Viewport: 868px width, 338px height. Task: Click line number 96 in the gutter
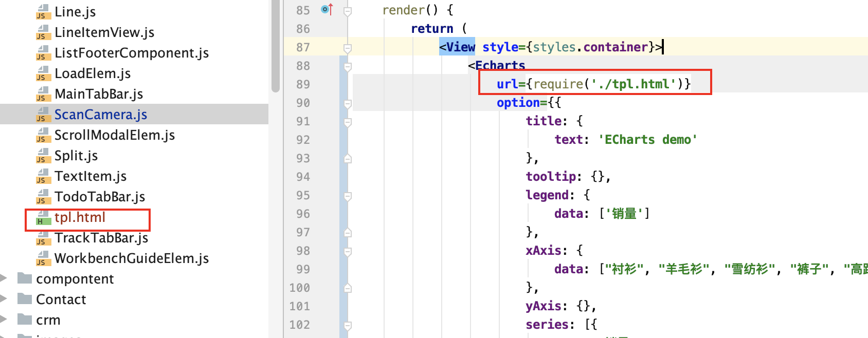[303, 214]
